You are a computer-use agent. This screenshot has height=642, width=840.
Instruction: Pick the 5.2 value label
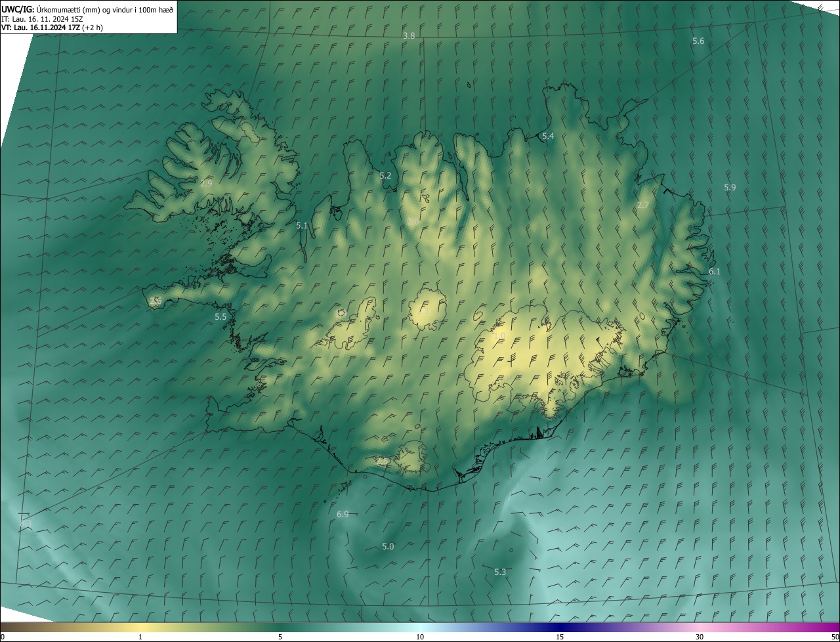(x=385, y=176)
